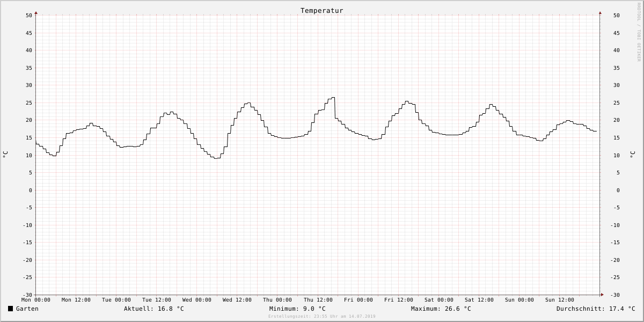Click the 'Tue 00:00' time axis label
This screenshot has height=322, width=644.
(x=116, y=300)
